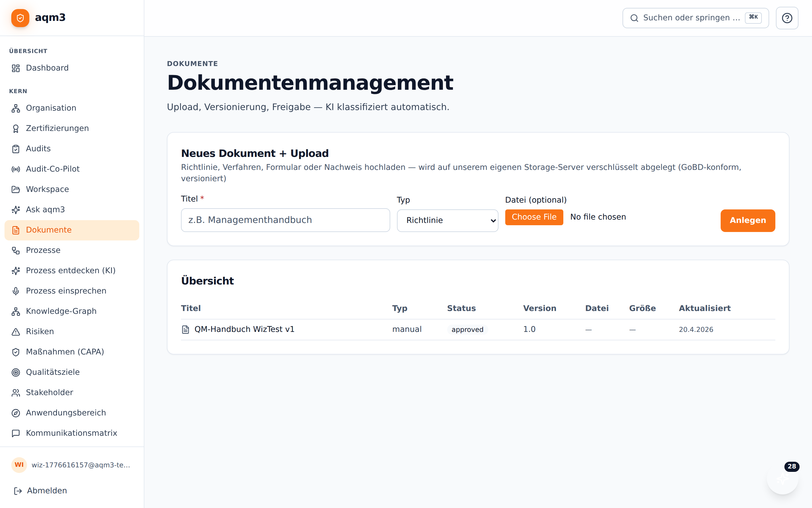
Task: Navigate to Maßnahmen (CAPA)
Action: tap(72, 352)
